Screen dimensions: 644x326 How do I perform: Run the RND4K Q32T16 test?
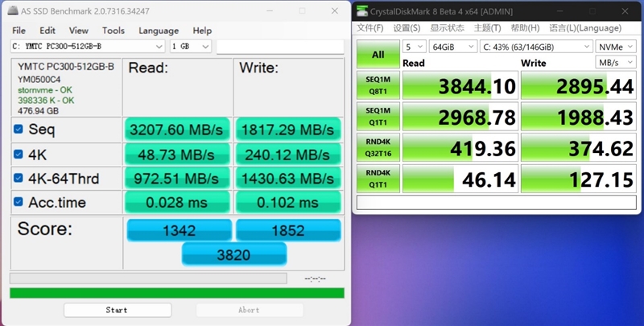pyautogui.click(x=378, y=148)
